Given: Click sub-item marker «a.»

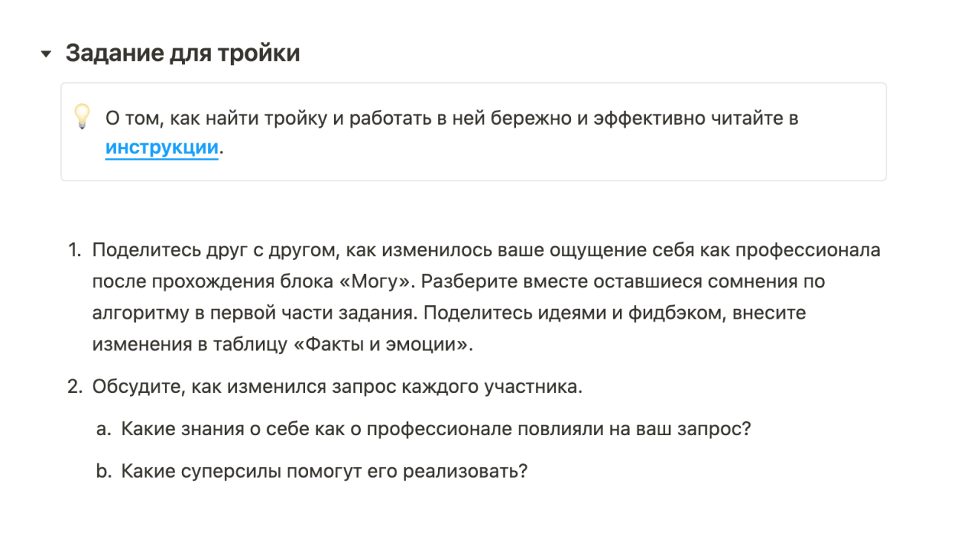Looking at the screenshot, I should [x=104, y=429].
